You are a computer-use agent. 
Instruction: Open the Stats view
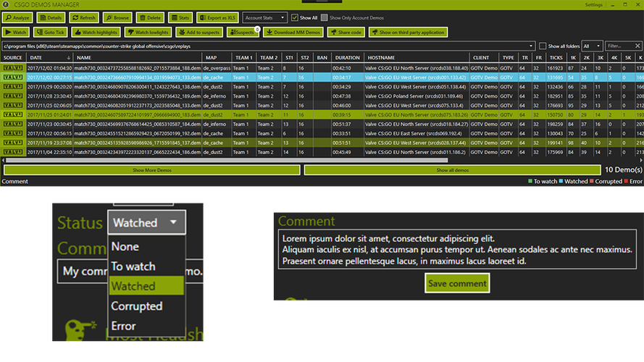click(x=180, y=17)
